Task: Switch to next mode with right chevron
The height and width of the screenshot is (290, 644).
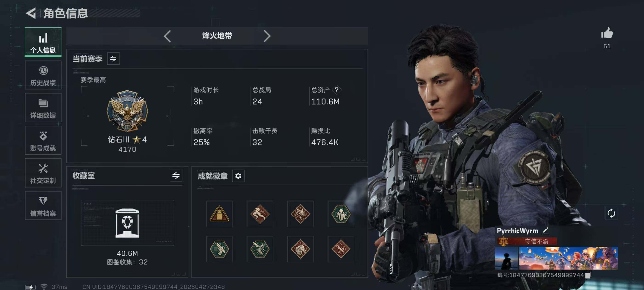Action: click(x=267, y=36)
